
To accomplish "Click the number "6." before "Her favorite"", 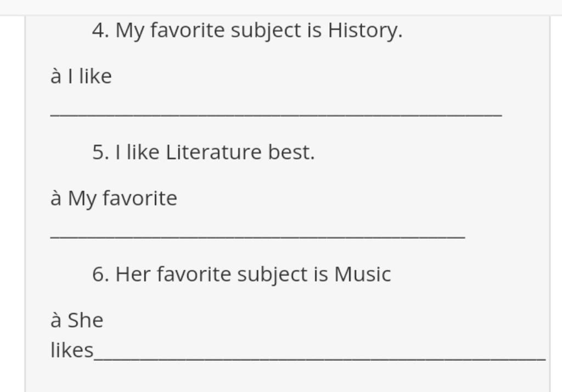I will pos(101,275).
